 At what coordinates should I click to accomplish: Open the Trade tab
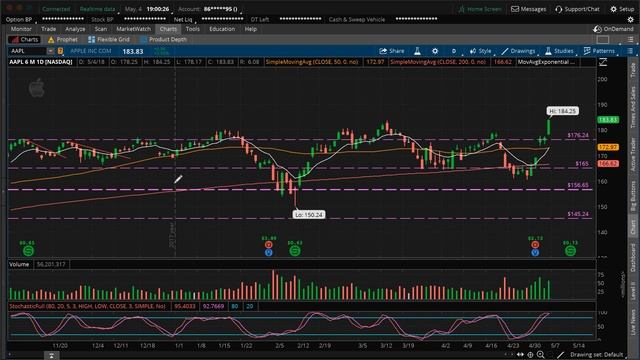pos(49,29)
